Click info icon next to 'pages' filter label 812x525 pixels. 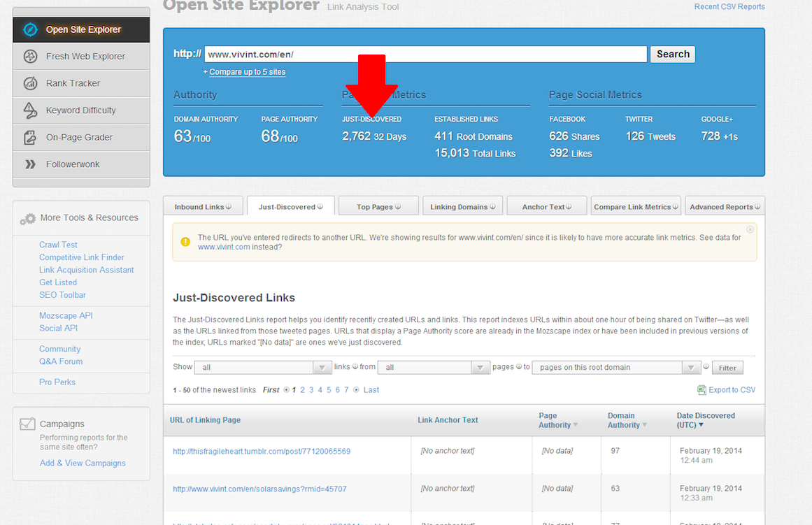[x=519, y=366]
